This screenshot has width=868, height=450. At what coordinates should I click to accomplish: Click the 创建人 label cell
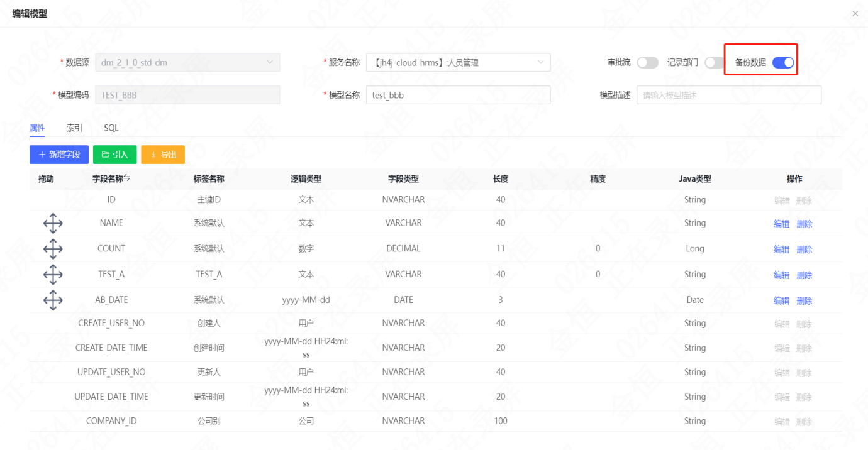tap(209, 323)
